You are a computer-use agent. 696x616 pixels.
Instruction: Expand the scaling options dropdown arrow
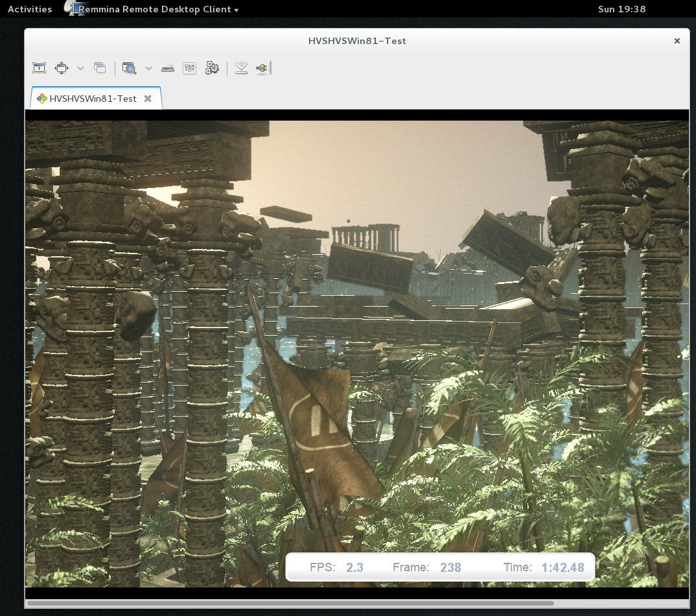tap(148, 68)
